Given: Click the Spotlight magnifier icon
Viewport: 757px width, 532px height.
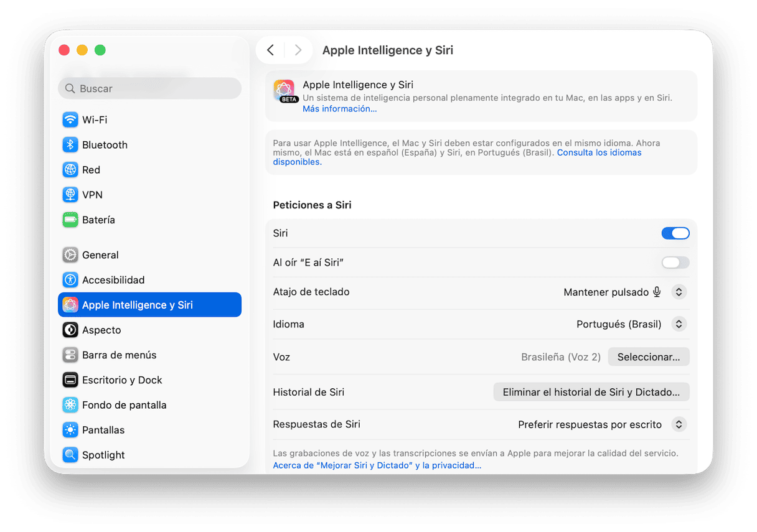Looking at the screenshot, I should [70, 455].
